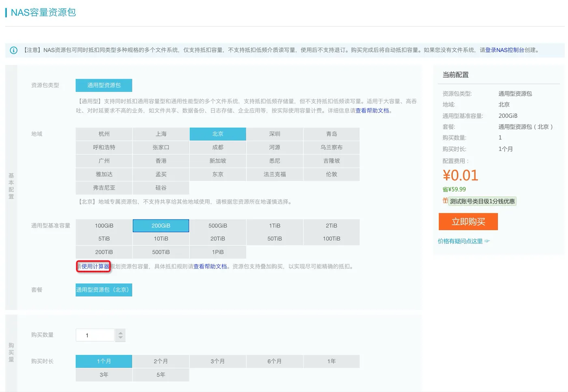Pick 青岛 as the region
This screenshot has width=568, height=392.
coord(331,134)
